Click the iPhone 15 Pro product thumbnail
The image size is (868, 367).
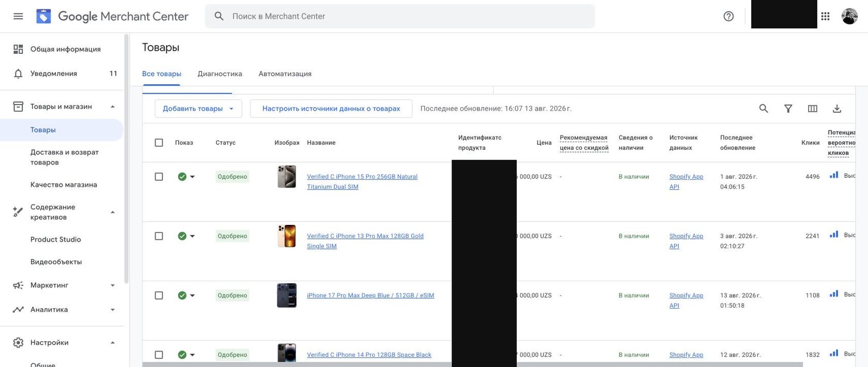coord(287,177)
